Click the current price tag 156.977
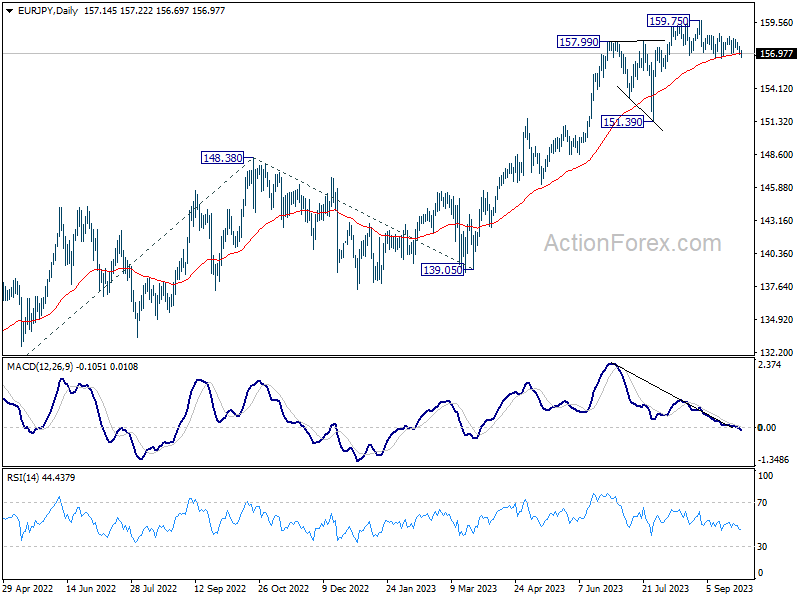The image size is (800, 600). [776, 54]
